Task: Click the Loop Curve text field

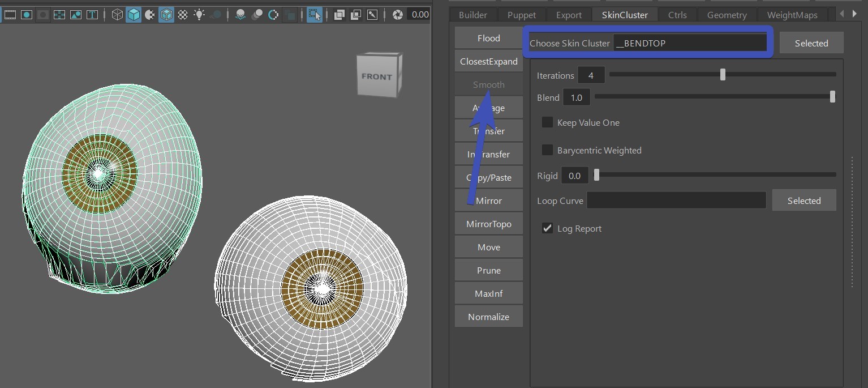Action: (x=676, y=201)
